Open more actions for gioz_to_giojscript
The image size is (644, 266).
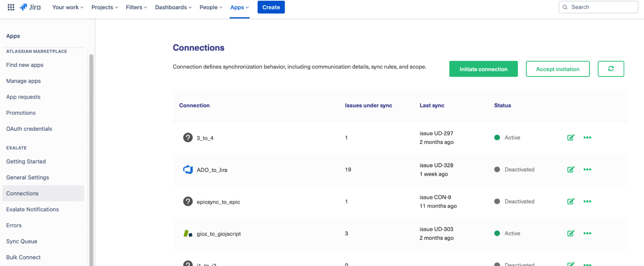[x=587, y=233]
